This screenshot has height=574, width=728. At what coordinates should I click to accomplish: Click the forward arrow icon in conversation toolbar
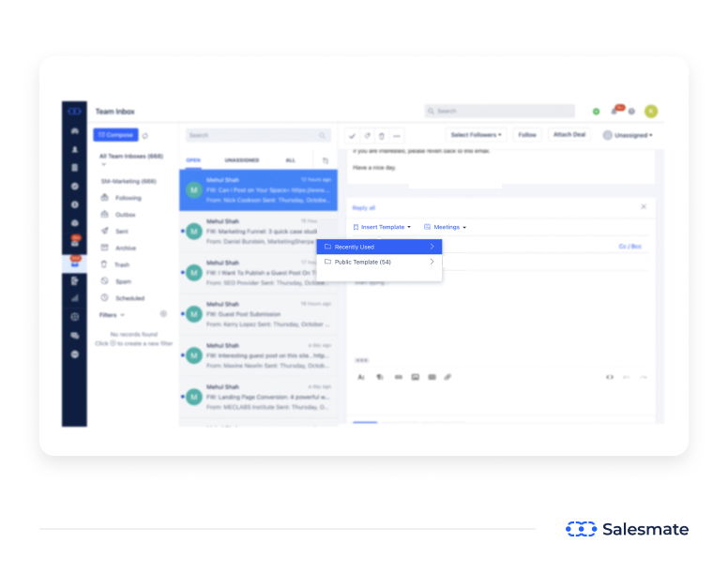point(367,136)
